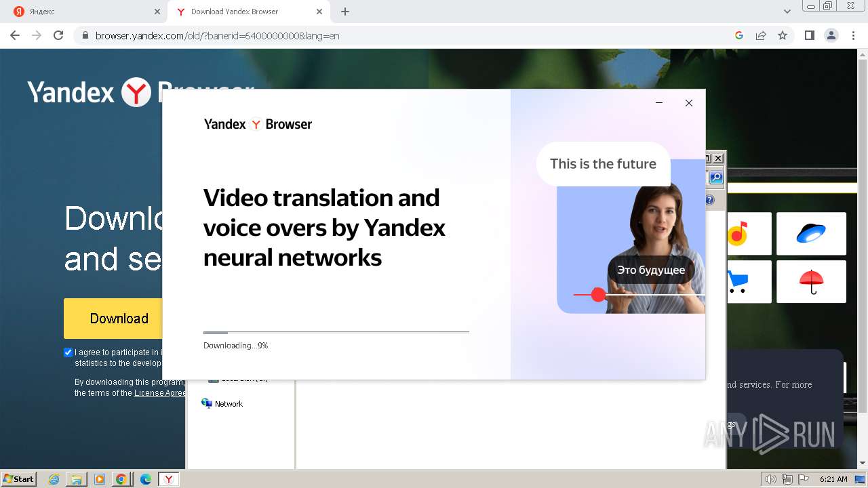Click the network tray icon
The width and height of the screenshot is (868, 488).
(x=787, y=479)
